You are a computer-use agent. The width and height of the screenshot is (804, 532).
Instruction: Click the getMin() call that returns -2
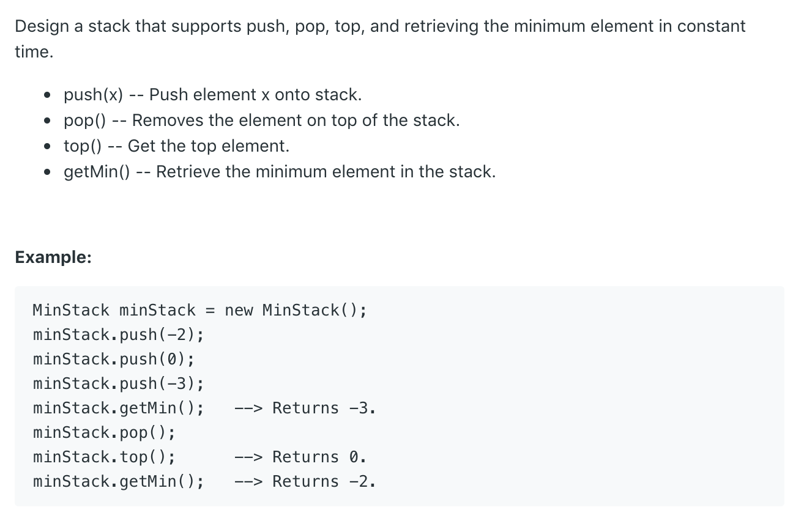(118, 481)
